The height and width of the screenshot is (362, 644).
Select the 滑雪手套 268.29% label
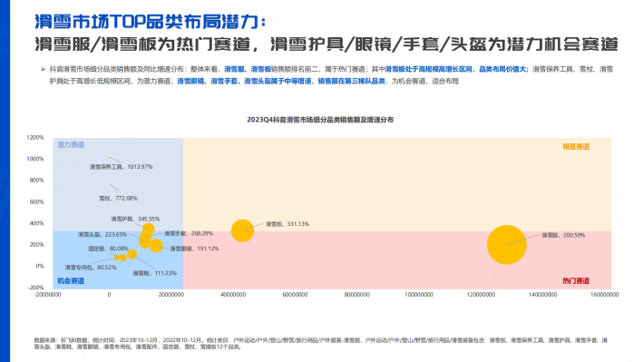(189, 233)
